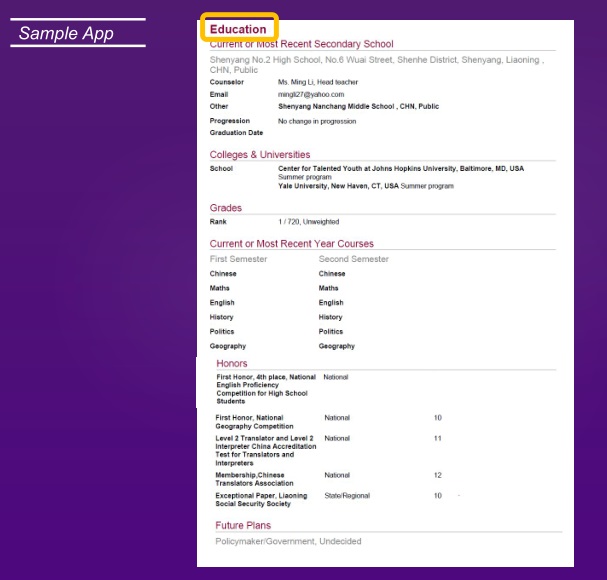The height and width of the screenshot is (580, 607).
Task: Click the Current or Most Recent Secondary School heading
Action: (x=302, y=44)
